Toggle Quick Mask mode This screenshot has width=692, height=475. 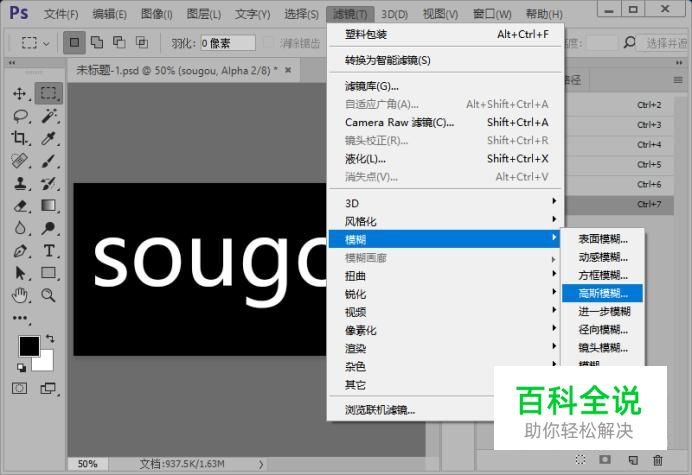[x=19, y=388]
